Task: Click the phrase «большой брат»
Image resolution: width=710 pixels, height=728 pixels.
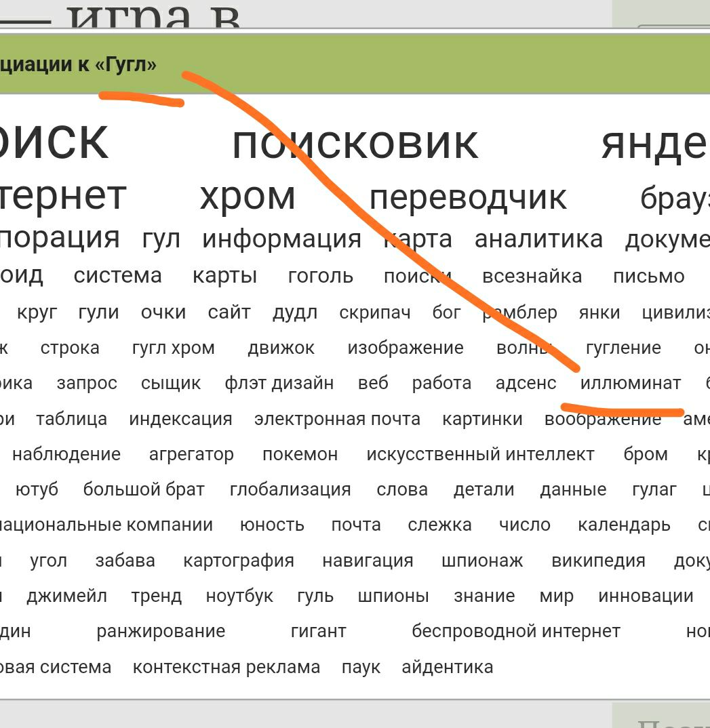Action: pos(144,490)
